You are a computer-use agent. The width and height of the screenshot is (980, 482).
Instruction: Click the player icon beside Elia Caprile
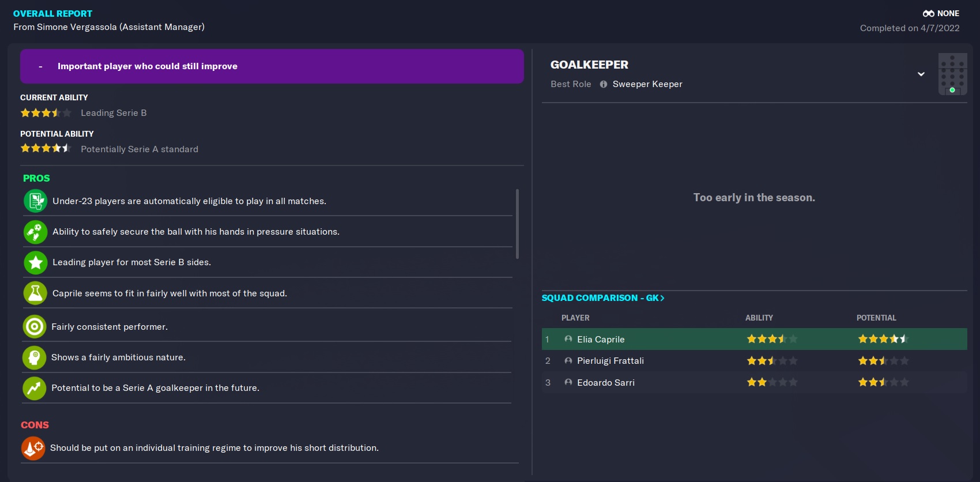click(x=568, y=339)
